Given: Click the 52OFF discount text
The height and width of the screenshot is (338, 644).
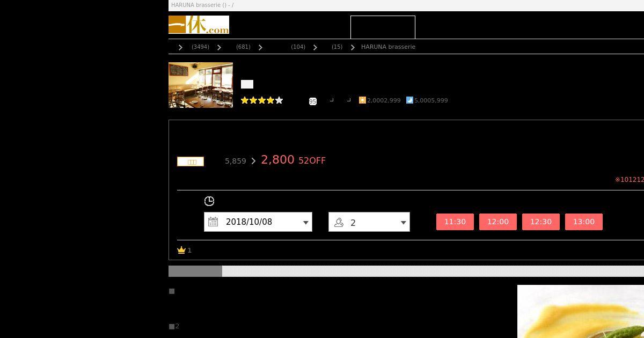Looking at the screenshot, I should point(312,160).
